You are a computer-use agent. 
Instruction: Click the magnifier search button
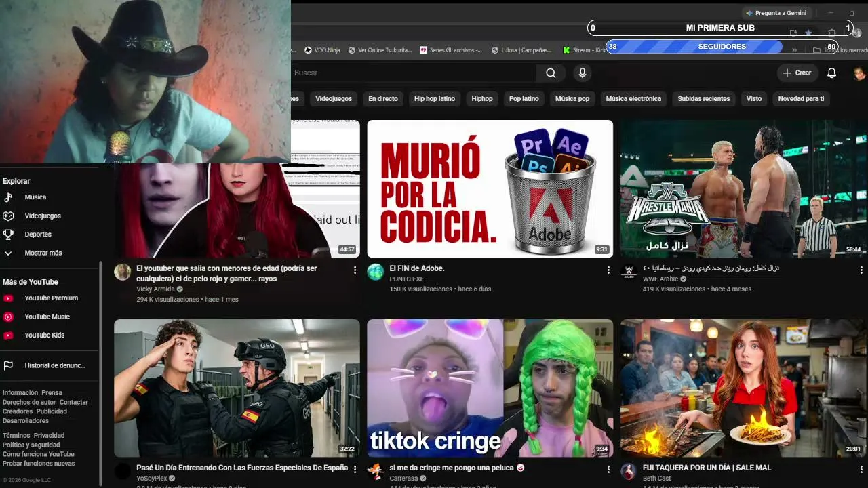551,73
